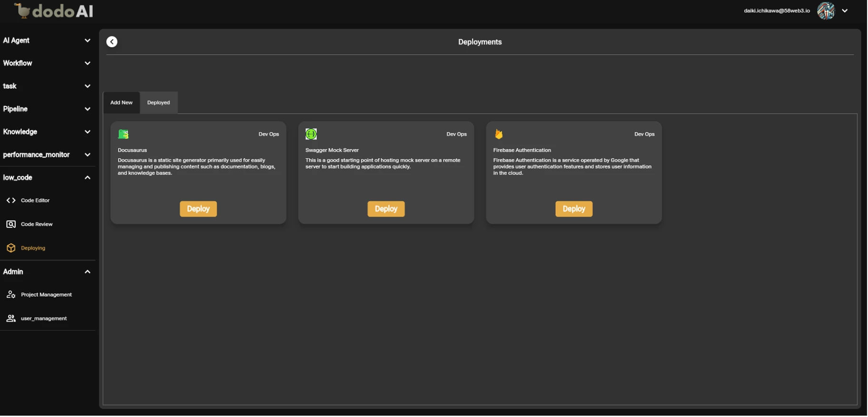Click the Docusaurus card title
The height and width of the screenshot is (417, 868).
132,150
